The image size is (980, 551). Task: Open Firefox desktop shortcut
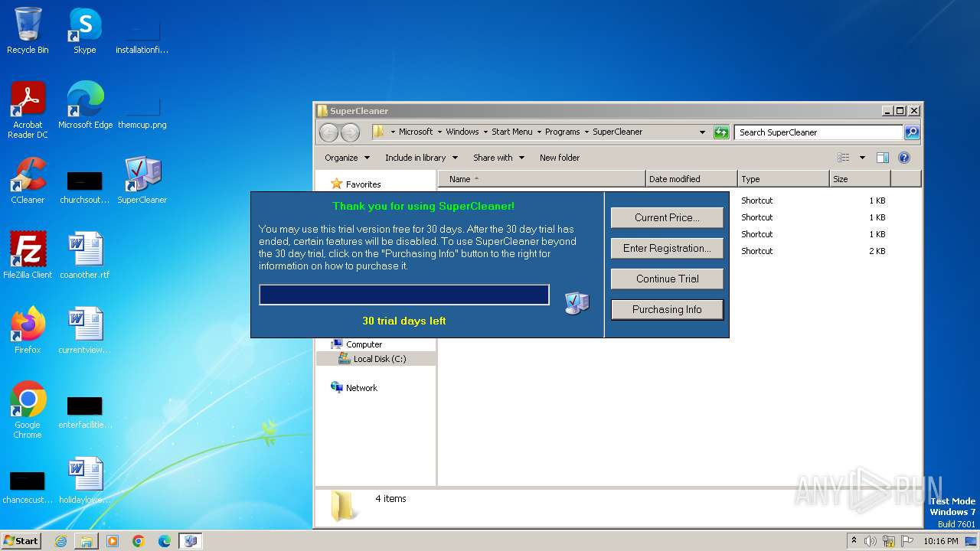(x=28, y=330)
